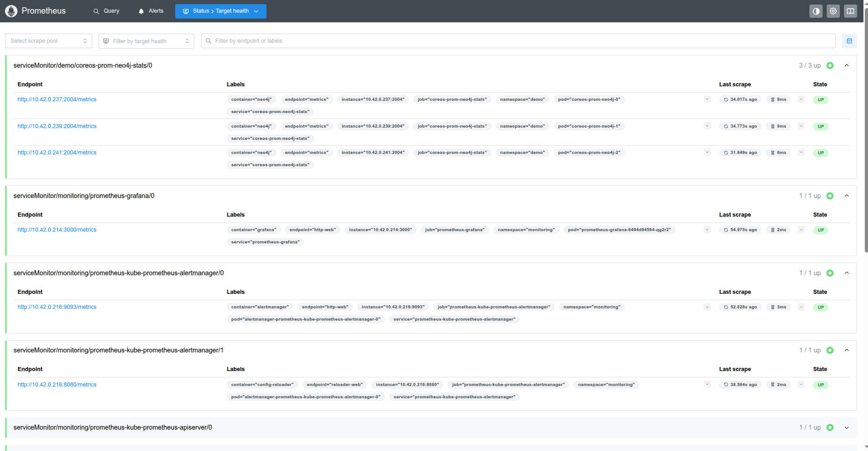The height and width of the screenshot is (451, 868).
Task: Click the pod="coreos-prom-neo4j-0" label badge
Action: tap(589, 99)
